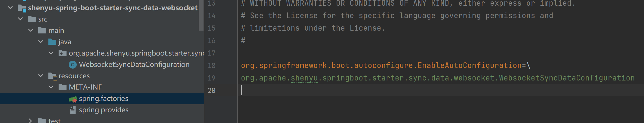Collapse the shenyu-spring-boot-starter-sync-data-websocket module node
Screen dimensions: 644x123
point(10,8)
